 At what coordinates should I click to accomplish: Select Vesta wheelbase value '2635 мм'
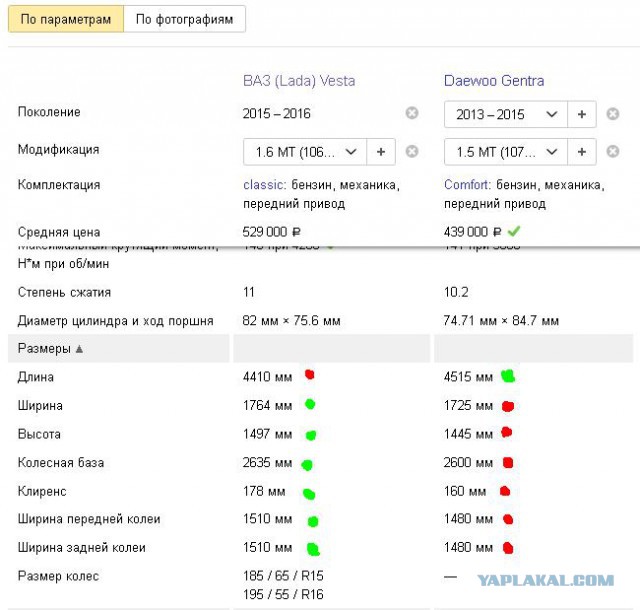click(267, 462)
